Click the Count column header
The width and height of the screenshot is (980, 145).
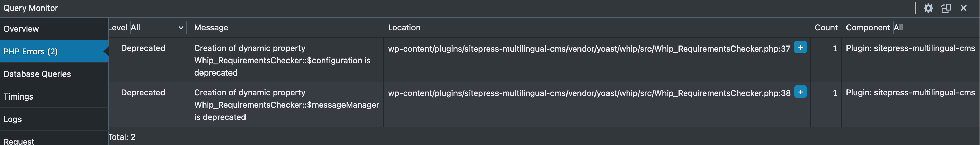click(826, 27)
